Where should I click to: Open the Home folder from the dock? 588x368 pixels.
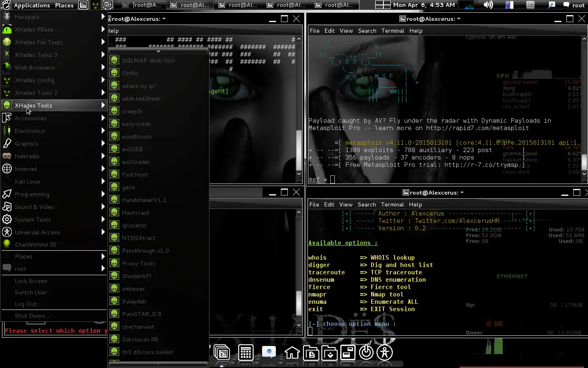point(292,352)
